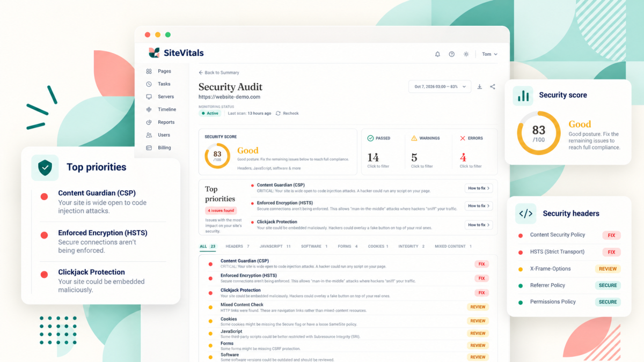The image size is (644, 362).
Task: Select the SOFTWARE tab
Action: 314,246
